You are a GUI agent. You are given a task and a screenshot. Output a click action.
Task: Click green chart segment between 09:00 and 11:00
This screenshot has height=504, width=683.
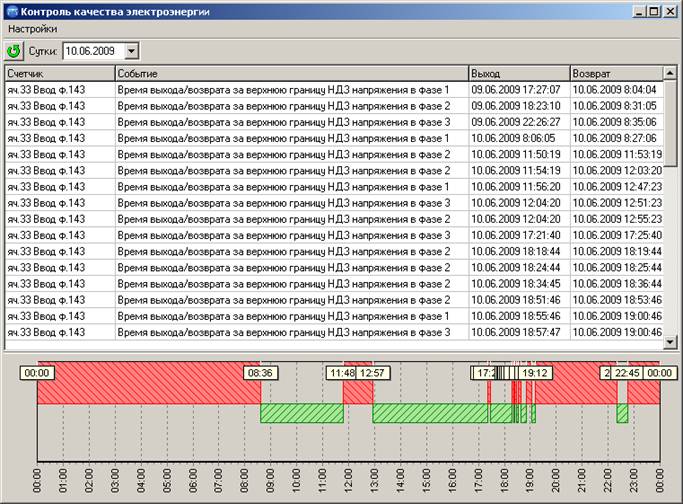coord(302,413)
